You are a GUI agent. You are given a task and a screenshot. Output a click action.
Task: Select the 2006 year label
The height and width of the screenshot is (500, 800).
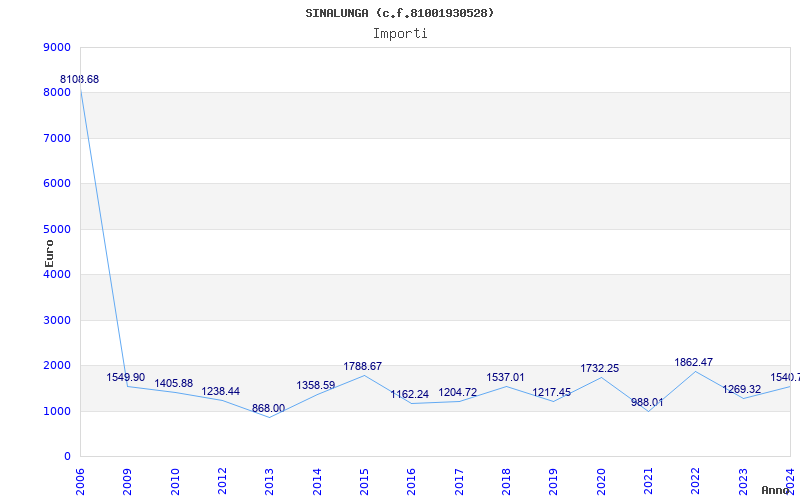click(80, 482)
